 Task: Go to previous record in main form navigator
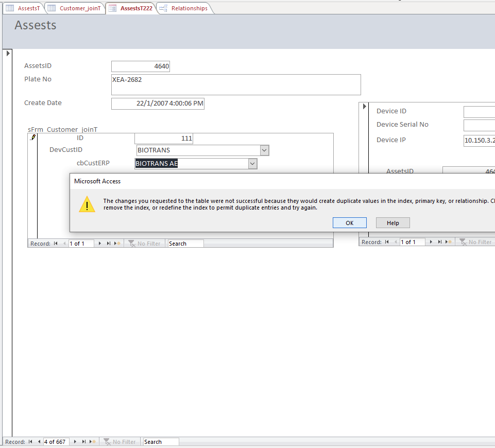point(39,442)
